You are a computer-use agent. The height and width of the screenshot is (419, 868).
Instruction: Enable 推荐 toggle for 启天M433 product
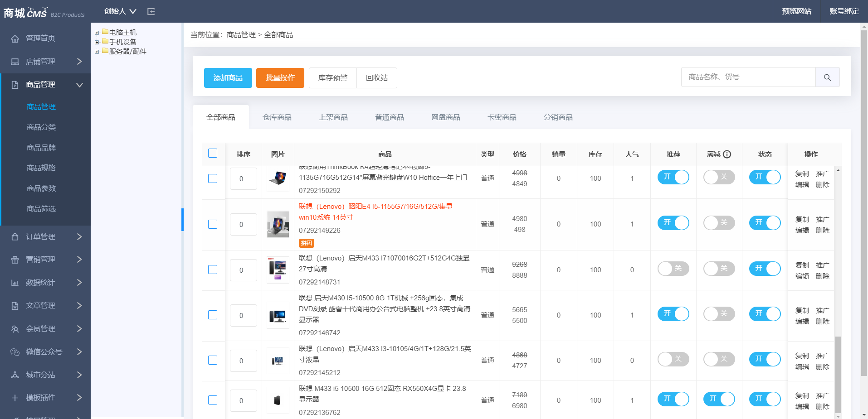(x=673, y=268)
